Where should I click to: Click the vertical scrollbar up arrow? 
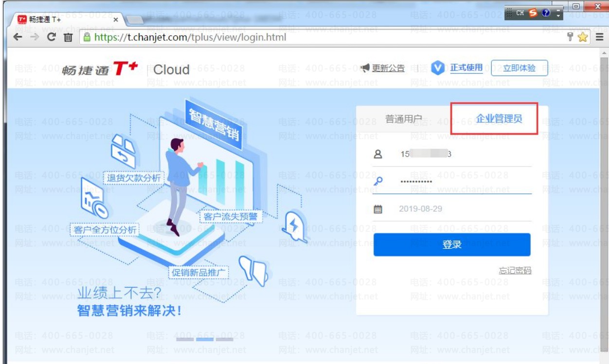[x=605, y=52]
